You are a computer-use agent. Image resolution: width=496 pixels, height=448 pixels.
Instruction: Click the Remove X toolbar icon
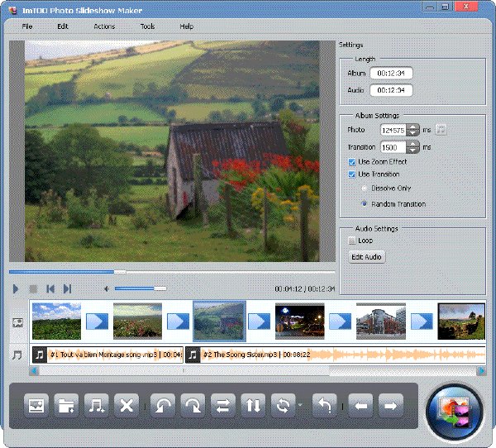click(x=126, y=405)
